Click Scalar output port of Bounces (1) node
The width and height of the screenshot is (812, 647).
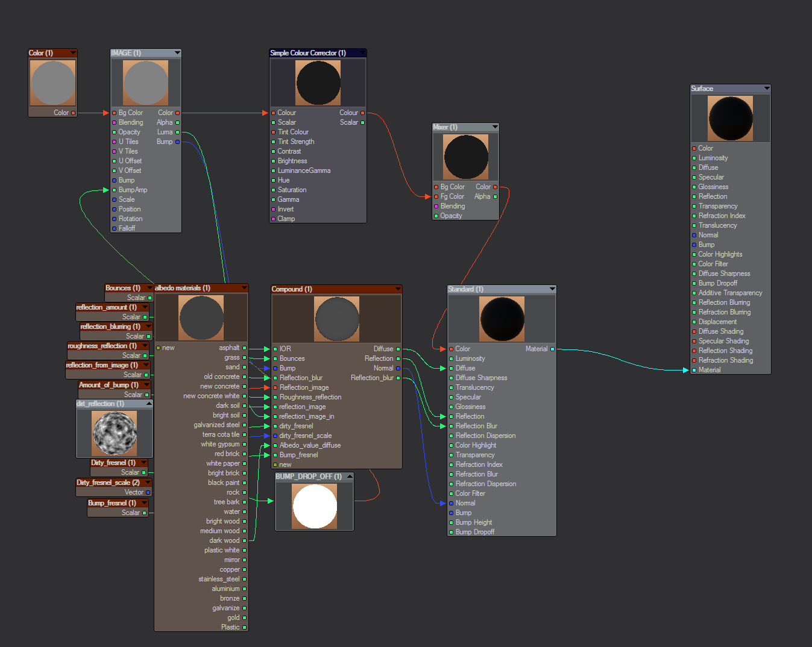[149, 298]
